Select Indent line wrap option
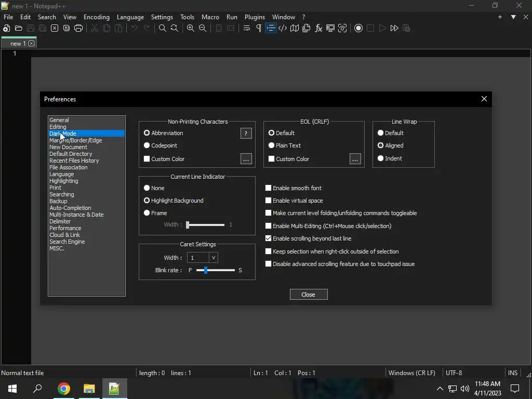532x399 pixels. click(390, 158)
